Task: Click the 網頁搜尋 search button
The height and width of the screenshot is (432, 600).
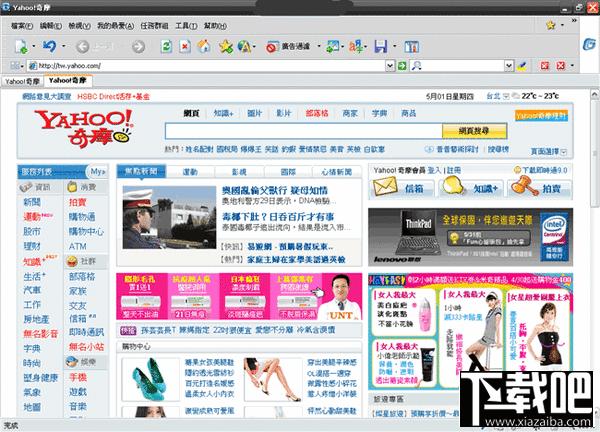Action: tap(474, 131)
